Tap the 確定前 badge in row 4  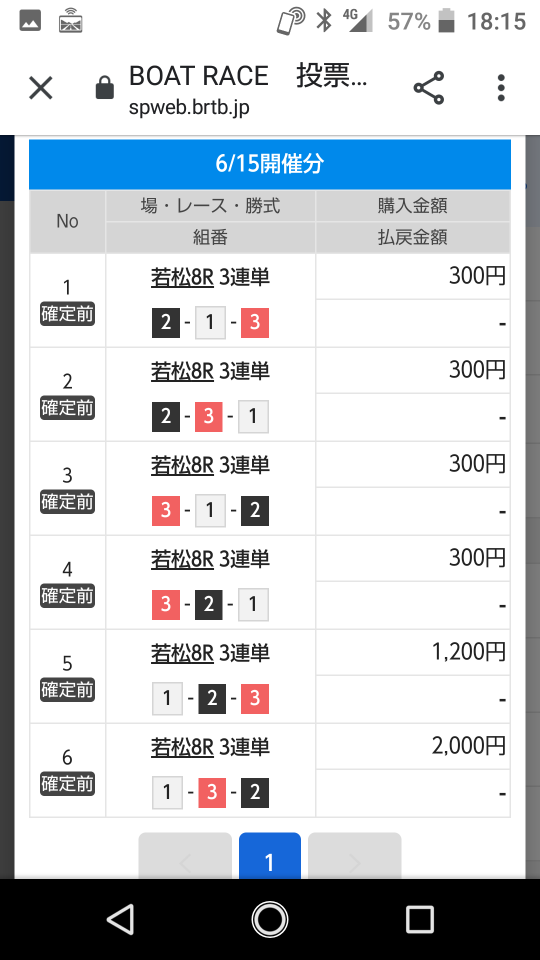67,596
